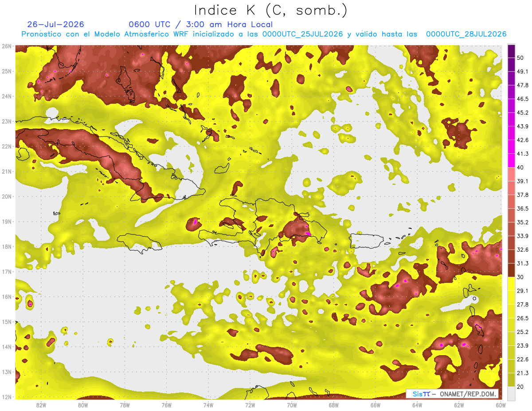This screenshot has height=411, width=532.
Task: Click the '21N' latitude label
Action: tap(7, 171)
